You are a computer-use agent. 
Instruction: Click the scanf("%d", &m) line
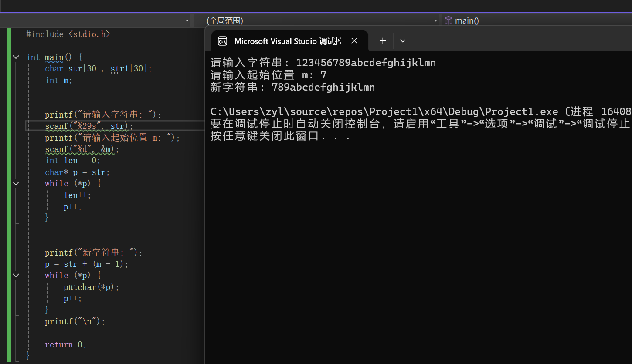point(82,149)
